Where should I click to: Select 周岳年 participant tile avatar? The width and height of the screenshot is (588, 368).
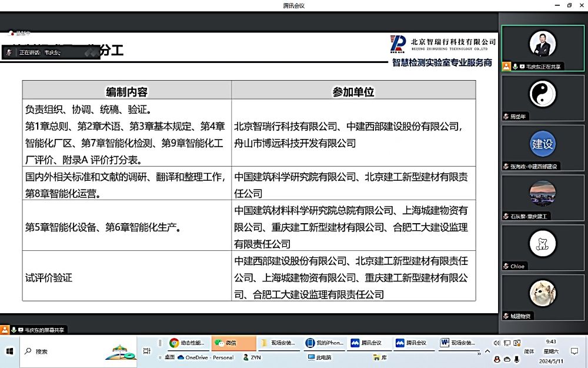pos(542,94)
